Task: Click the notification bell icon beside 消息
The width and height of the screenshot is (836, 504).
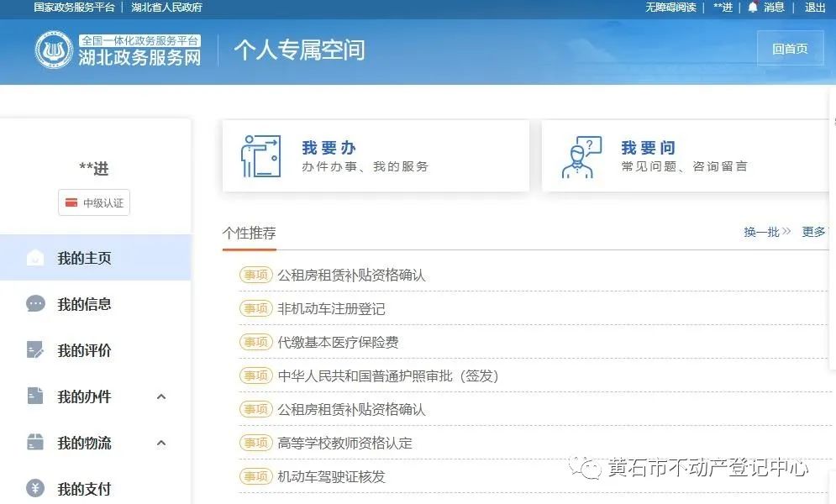Action: click(x=752, y=8)
